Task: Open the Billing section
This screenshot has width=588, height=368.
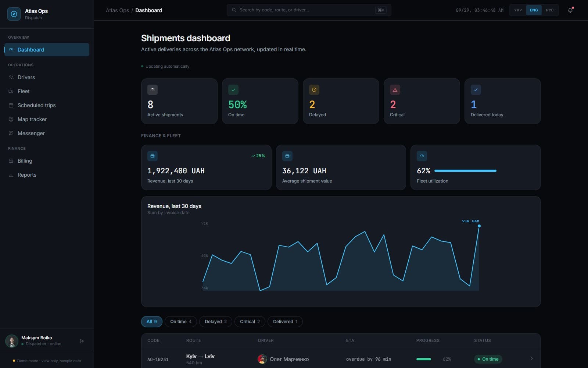Action: (x=47, y=161)
